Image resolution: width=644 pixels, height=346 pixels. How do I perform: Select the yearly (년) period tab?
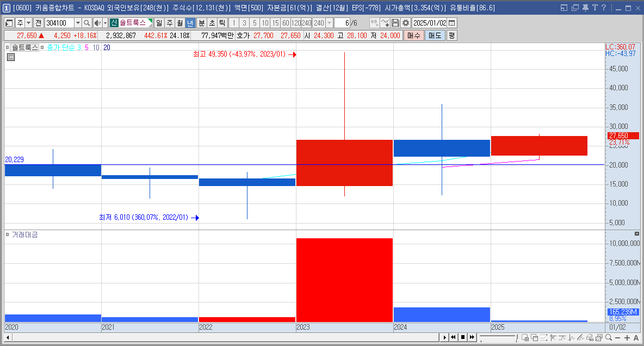click(x=190, y=23)
